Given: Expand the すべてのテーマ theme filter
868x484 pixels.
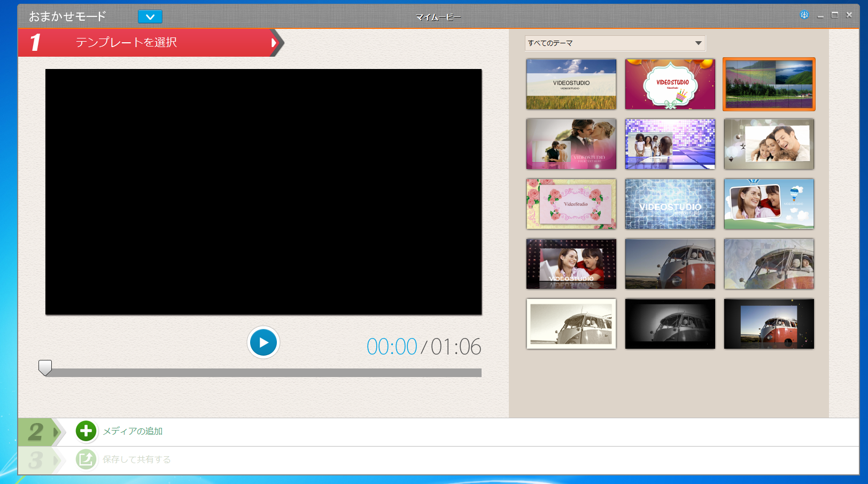Looking at the screenshot, I should tap(615, 43).
